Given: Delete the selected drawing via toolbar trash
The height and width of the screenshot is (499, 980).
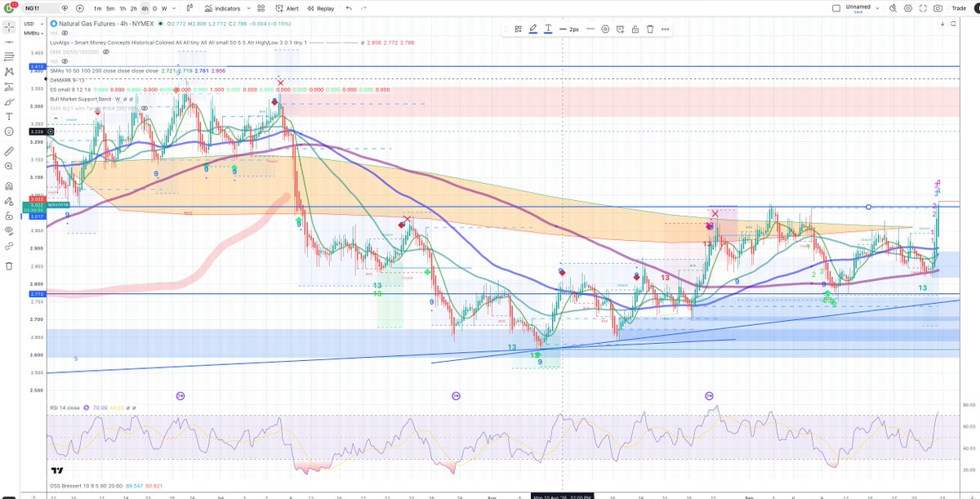Looking at the screenshot, I should 650,29.
